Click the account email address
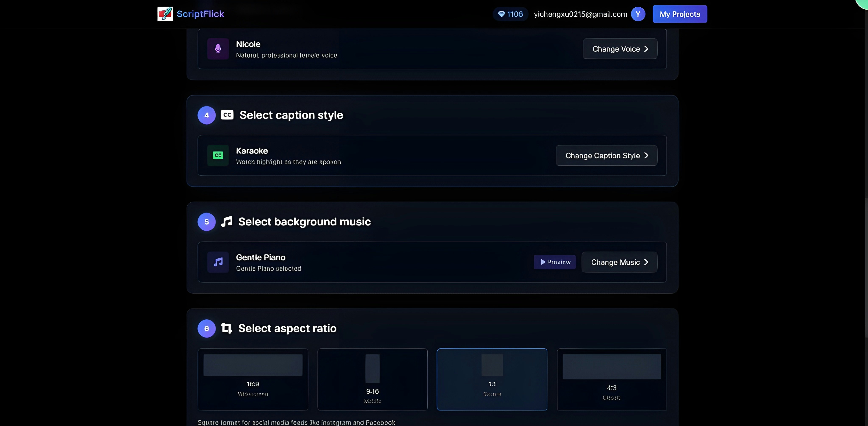The image size is (868, 426). [580, 14]
